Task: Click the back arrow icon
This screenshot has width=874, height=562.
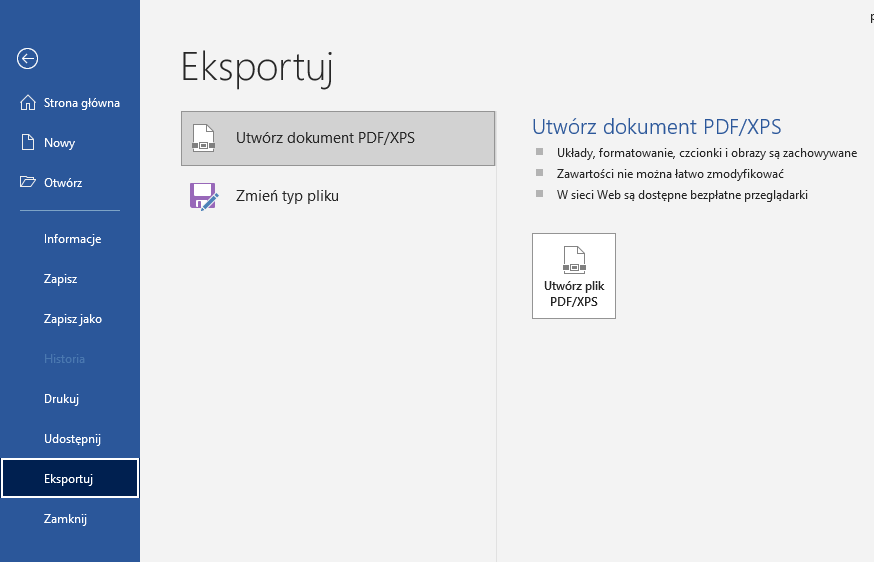Action: point(27,58)
